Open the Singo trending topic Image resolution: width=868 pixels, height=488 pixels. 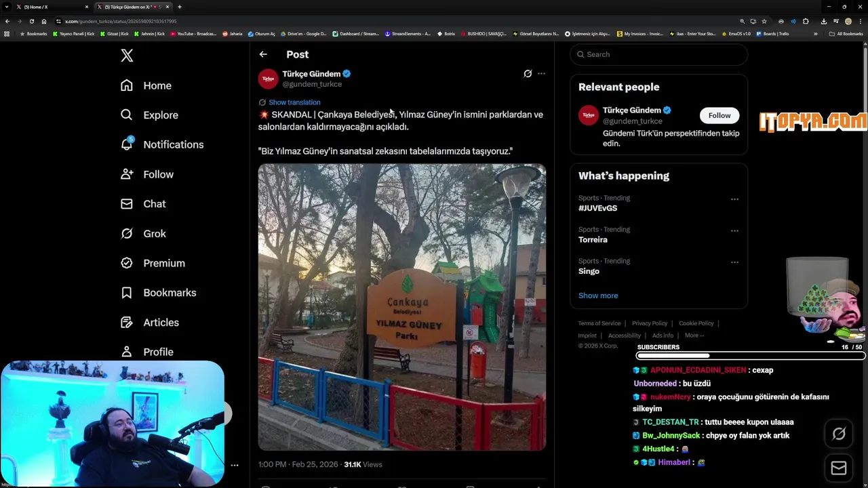[x=589, y=271]
